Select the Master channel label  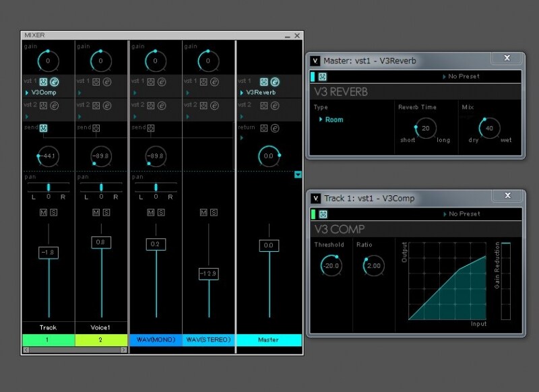(x=269, y=339)
